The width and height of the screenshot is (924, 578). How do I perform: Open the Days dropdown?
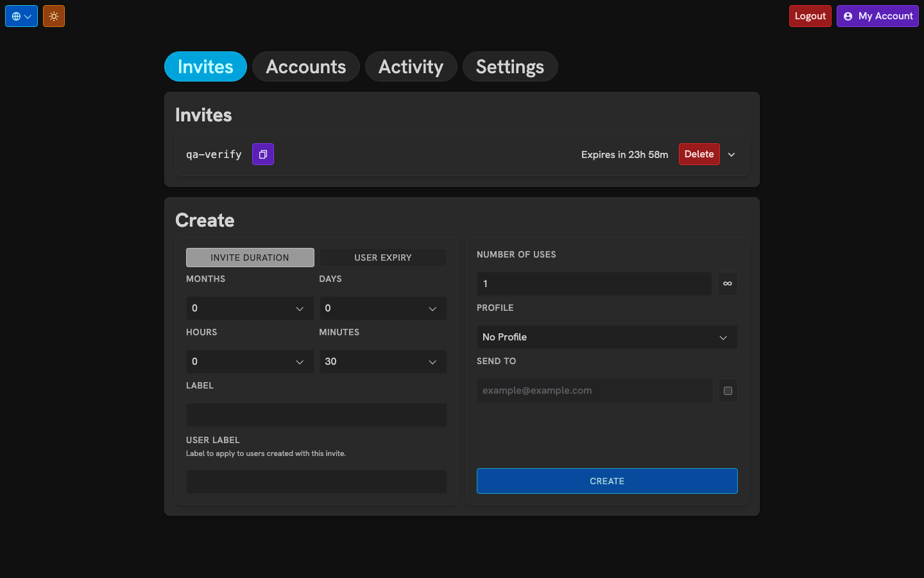(383, 308)
